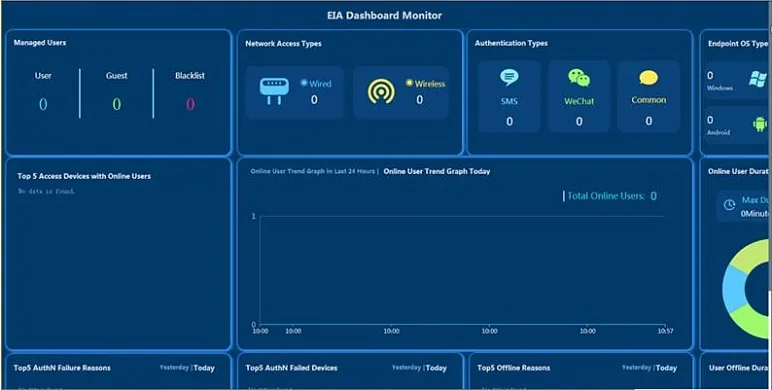Click the blue Wired legend dot
This screenshot has width=772, height=390.
[x=304, y=83]
